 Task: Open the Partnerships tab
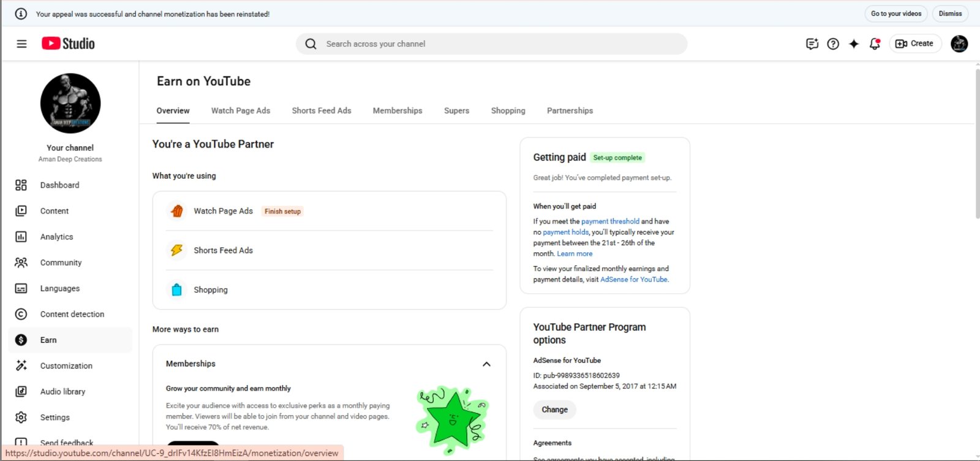(x=570, y=111)
